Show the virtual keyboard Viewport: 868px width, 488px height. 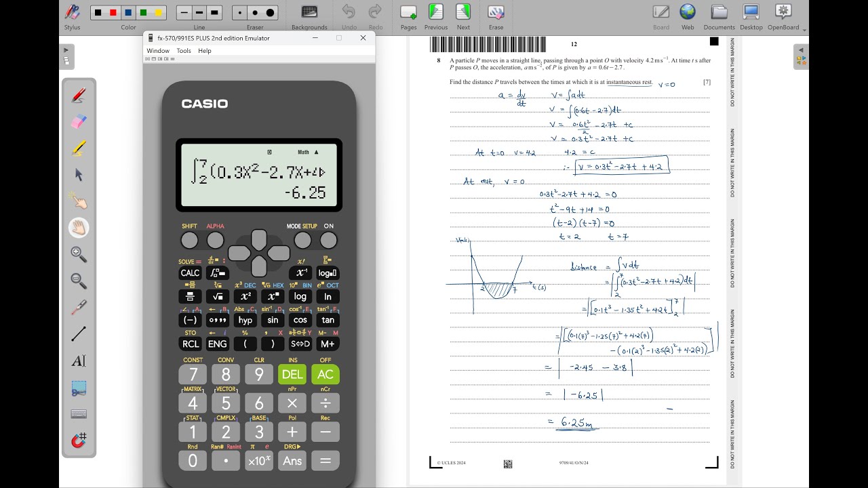(x=79, y=414)
